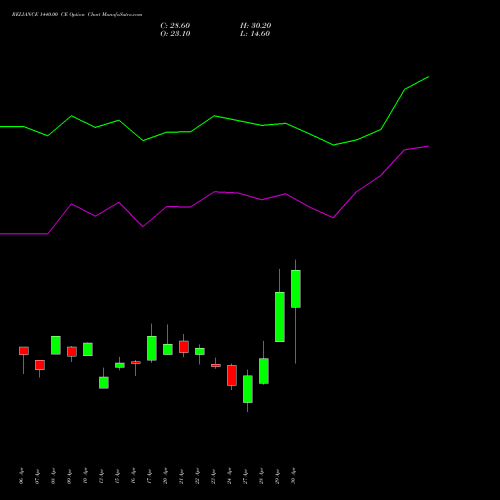Click the '29 Apr' date label on the axis
The image size is (500, 500).
(277, 476)
